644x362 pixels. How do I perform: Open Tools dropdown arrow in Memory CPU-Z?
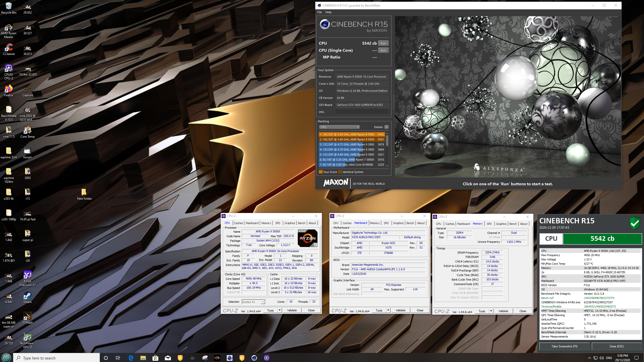click(x=491, y=311)
